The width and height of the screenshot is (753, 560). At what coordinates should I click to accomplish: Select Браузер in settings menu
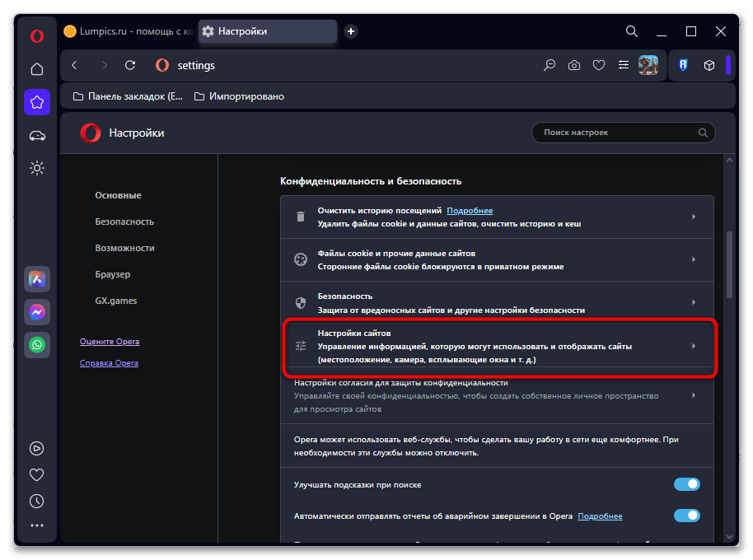112,274
